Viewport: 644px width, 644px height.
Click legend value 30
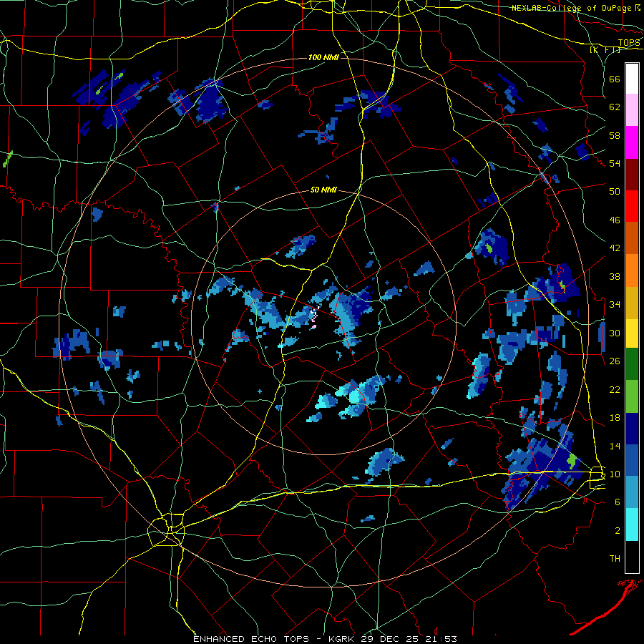click(615, 333)
